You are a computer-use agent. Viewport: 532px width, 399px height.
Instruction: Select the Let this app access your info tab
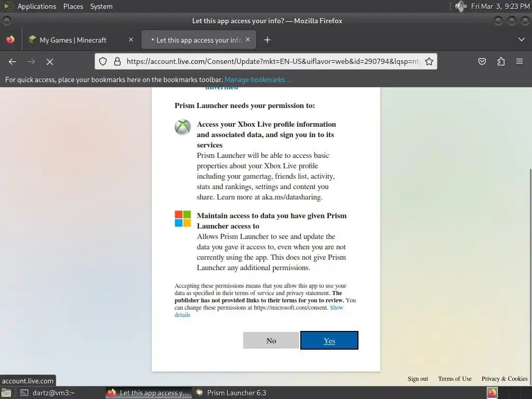[x=199, y=40]
